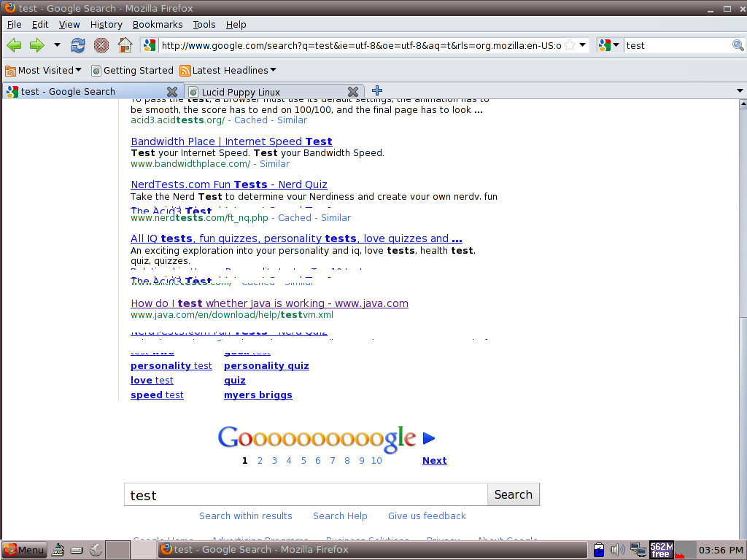Open the Getting Started bookmark
The height and width of the screenshot is (560, 747).
pyautogui.click(x=133, y=71)
